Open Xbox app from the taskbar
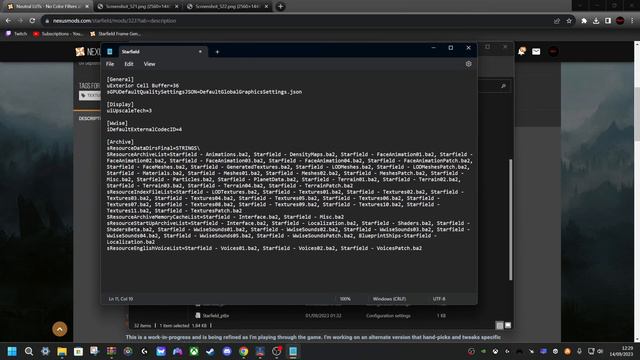Viewport: 640px width, 360px height. tap(194, 351)
